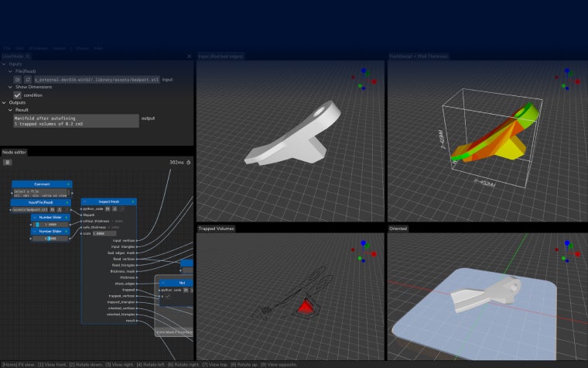Open the node editor hamburger menu

[x=8, y=162]
